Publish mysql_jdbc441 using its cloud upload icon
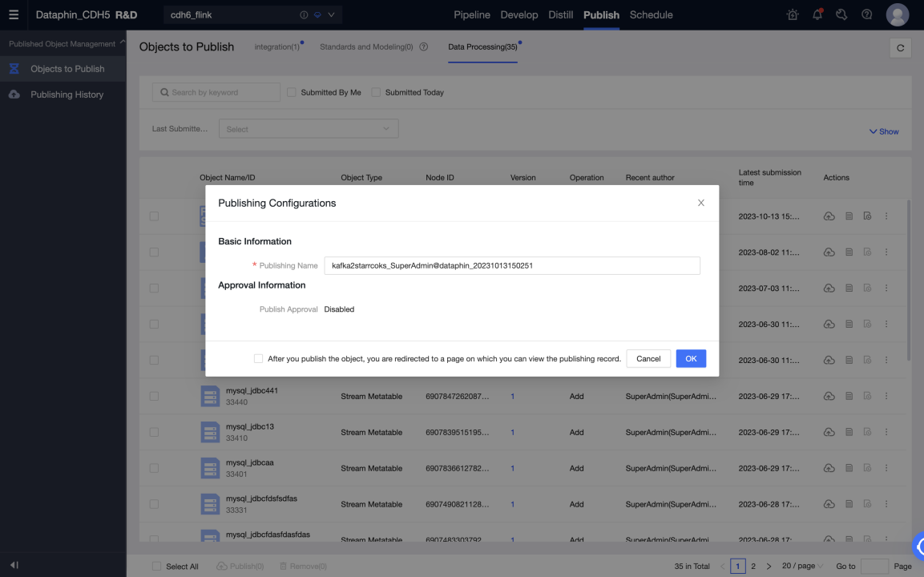Image resolution: width=924 pixels, height=577 pixels. pyautogui.click(x=829, y=396)
